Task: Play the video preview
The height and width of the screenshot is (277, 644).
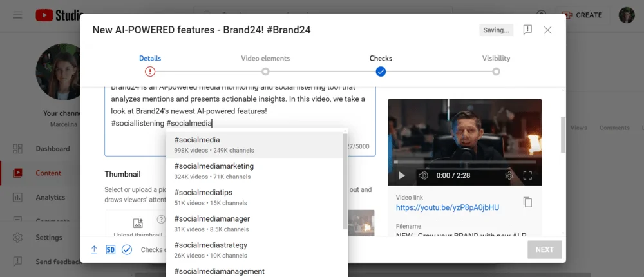Action: (402, 175)
